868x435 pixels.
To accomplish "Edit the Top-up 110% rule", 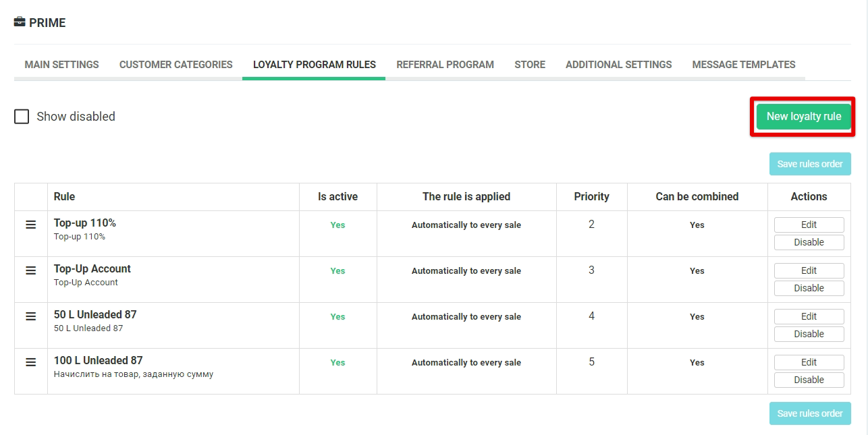I will pos(809,225).
